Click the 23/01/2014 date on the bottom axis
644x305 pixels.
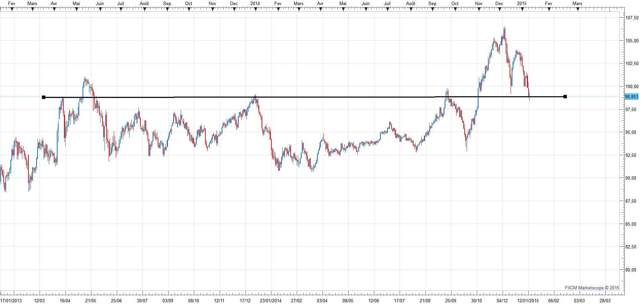(271, 301)
